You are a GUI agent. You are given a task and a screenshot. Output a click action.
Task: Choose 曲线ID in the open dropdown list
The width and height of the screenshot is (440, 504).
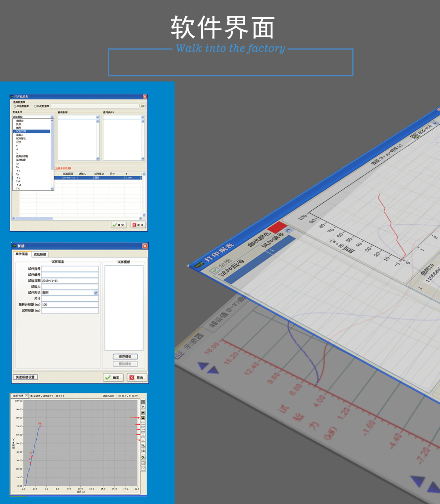(20, 120)
